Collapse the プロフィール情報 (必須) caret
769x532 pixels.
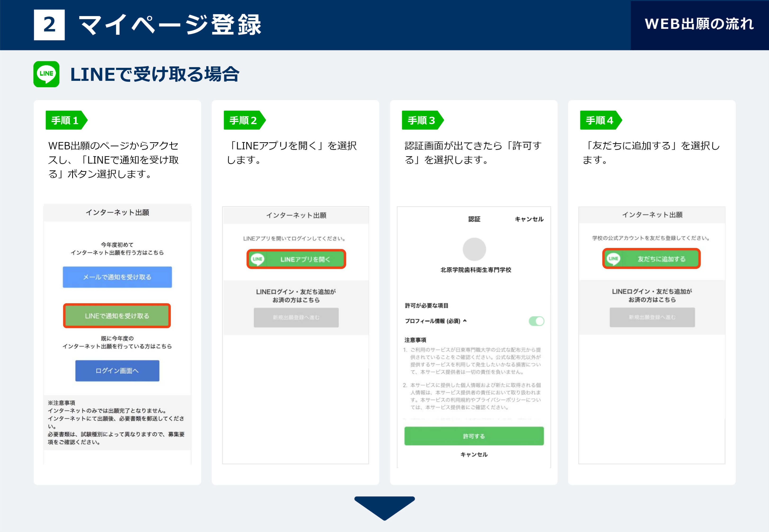pyautogui.click(x=465, y=321)
